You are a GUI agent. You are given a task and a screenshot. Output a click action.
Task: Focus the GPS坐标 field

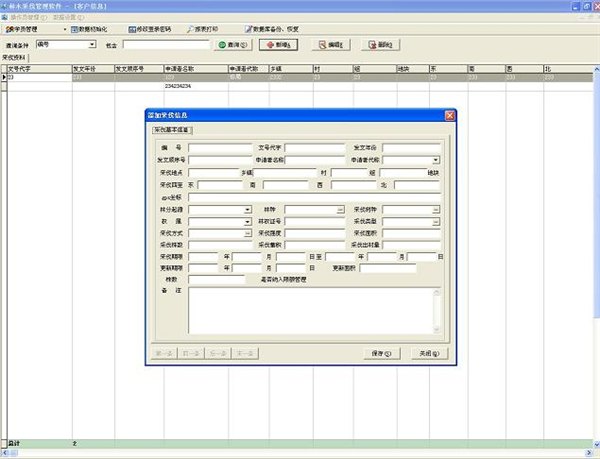(x=314, y=197)
